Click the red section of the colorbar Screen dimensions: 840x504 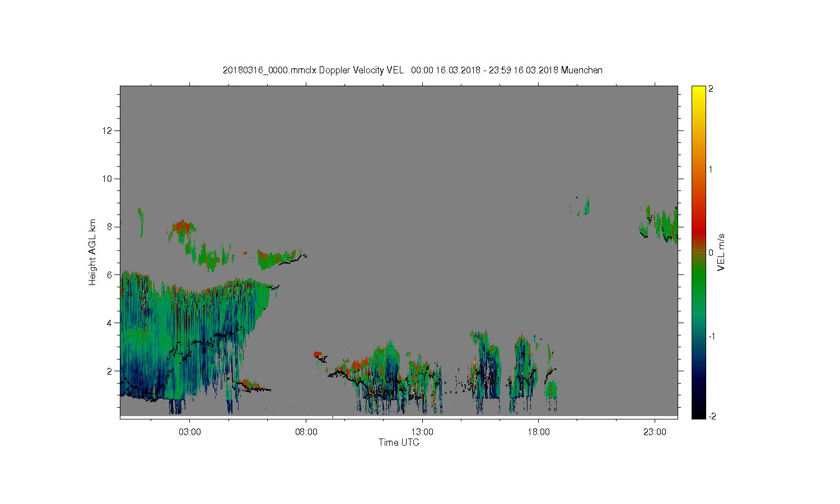[698, 230]
